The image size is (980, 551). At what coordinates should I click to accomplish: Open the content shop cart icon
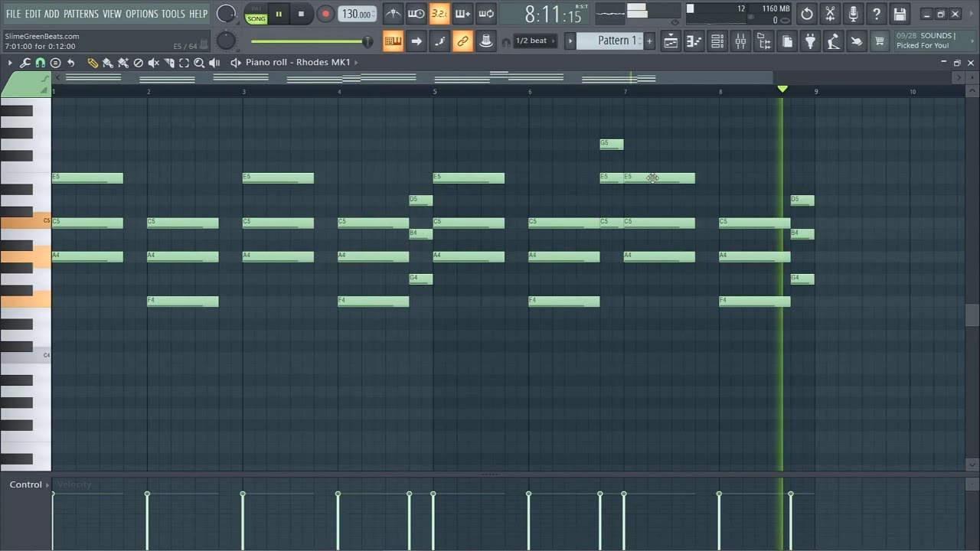coord(880,41)
